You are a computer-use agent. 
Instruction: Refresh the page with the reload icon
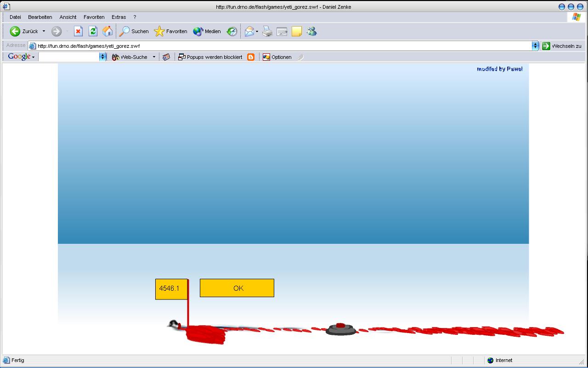pos(93,31)
